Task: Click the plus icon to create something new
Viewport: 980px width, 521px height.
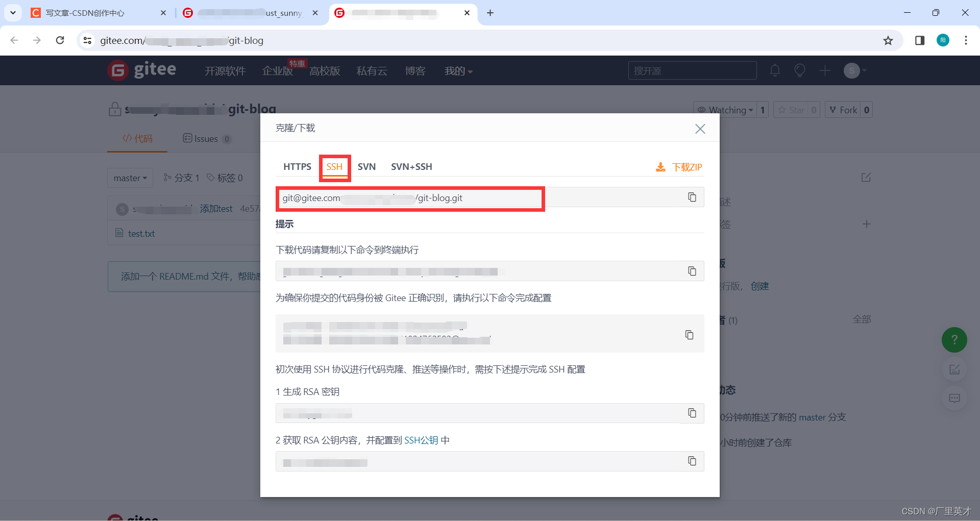Action: click(824, 70)
